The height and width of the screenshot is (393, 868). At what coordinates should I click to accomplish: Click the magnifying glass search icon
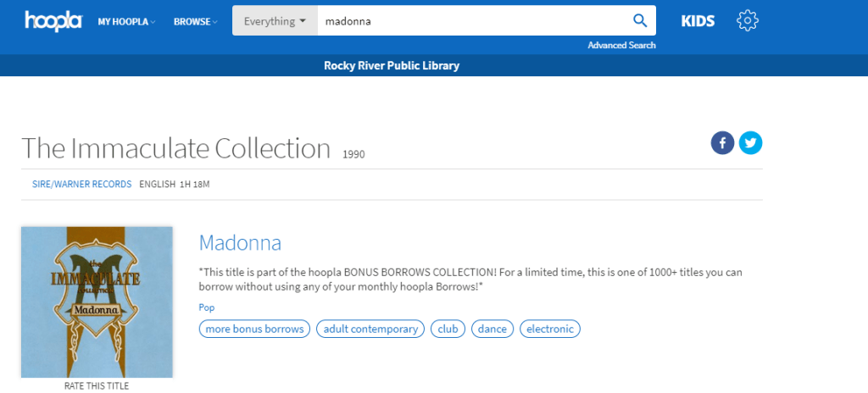[640, 21]
